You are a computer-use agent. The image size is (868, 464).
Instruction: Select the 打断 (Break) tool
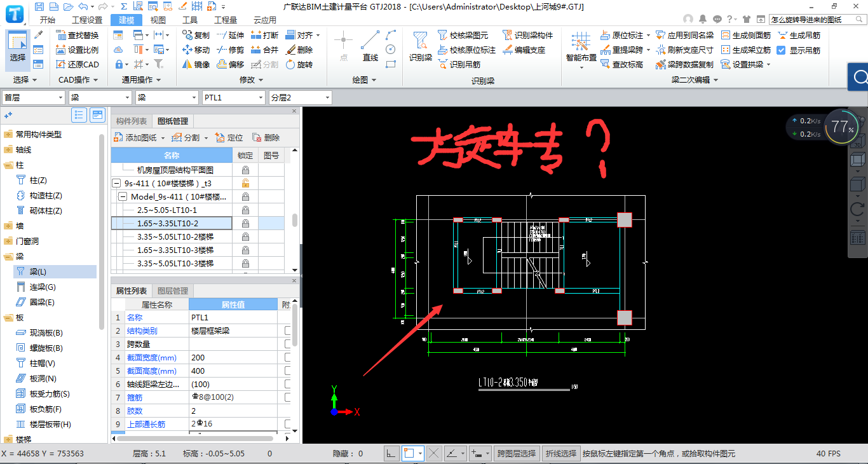point(264,35)
